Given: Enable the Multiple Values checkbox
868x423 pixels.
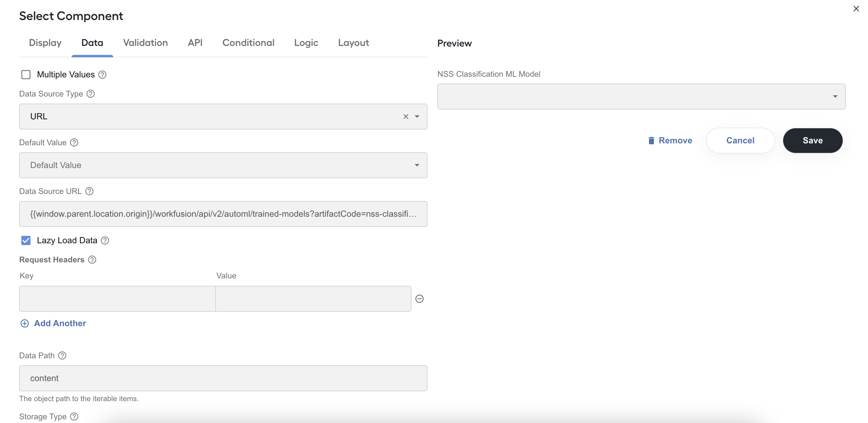Looking at the screenshot, I should click(x=26, y=75).
